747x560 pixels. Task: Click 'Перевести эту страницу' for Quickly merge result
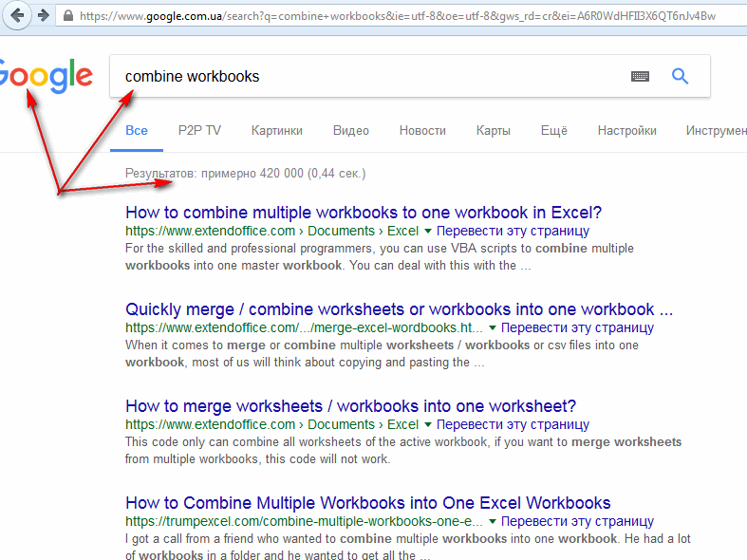pyautogui.click(x=577, y=327)
